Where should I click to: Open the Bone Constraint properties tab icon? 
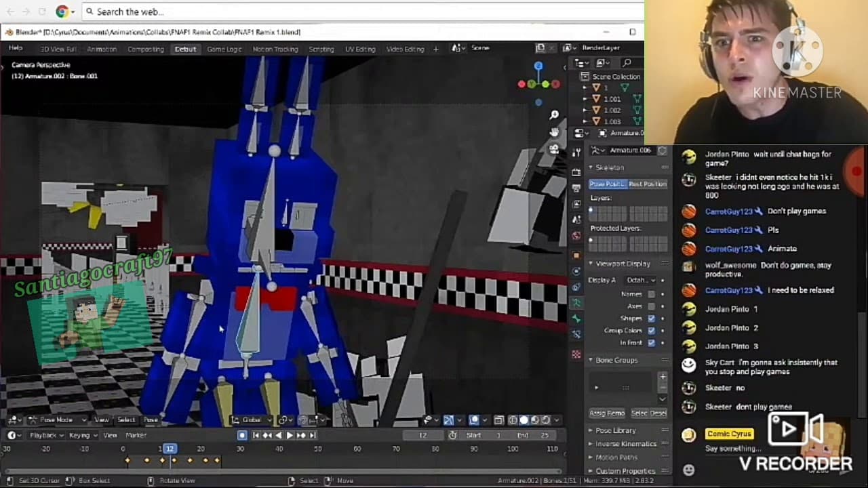[577, 335]
